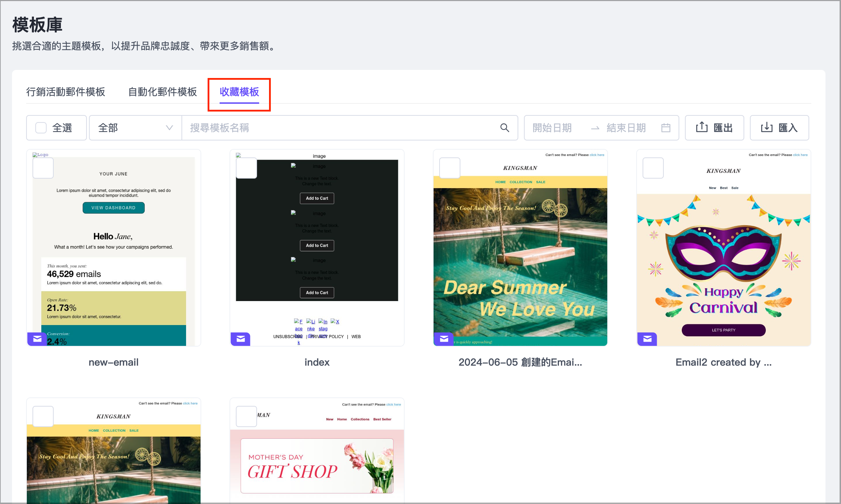Switch to 自動化郵件模板 tab
This screenshot has height=504, width=841.
click(162, 92)
